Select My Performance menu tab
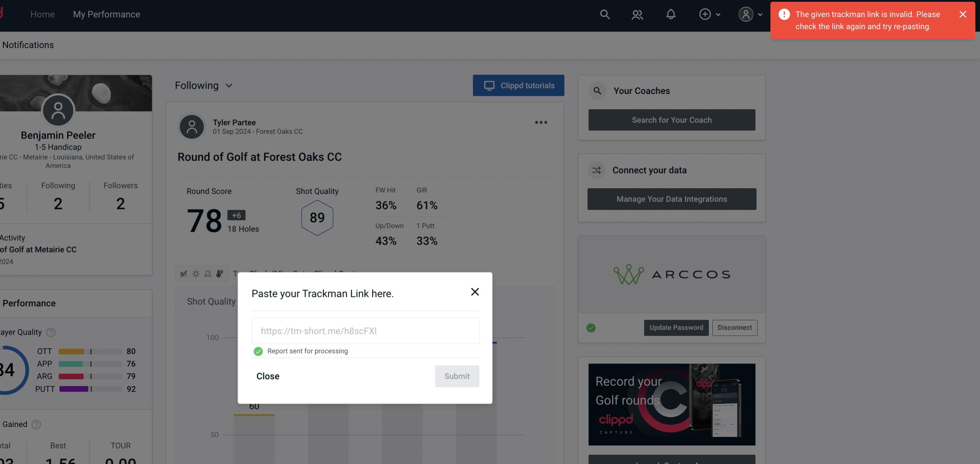 click(106, 14)
